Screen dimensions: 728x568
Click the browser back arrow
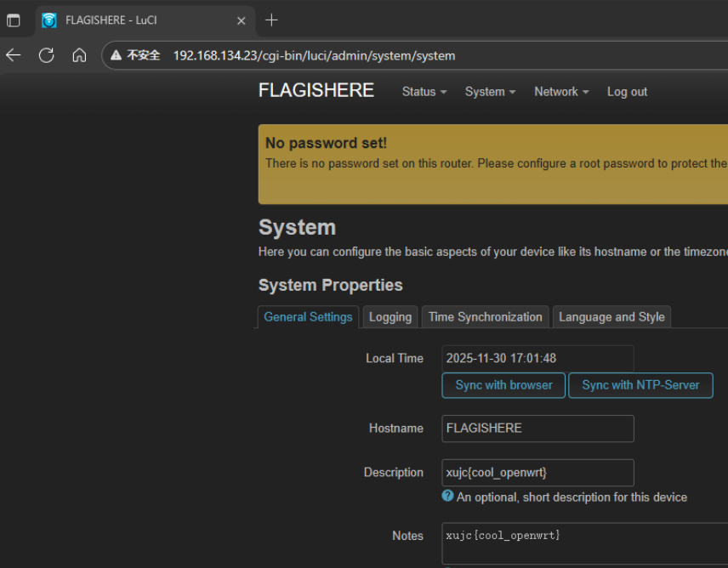[14, 55]
